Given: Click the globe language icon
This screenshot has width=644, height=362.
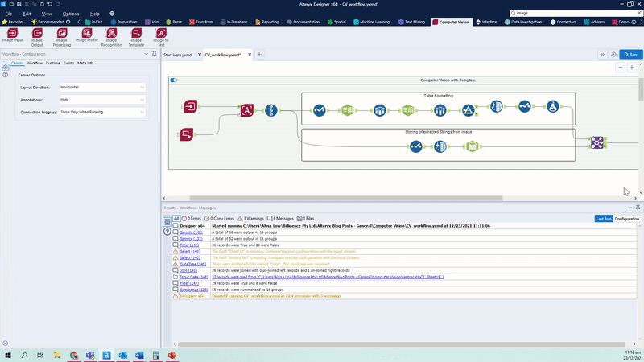Looking at the screenshot, I should tap(112, 14).
